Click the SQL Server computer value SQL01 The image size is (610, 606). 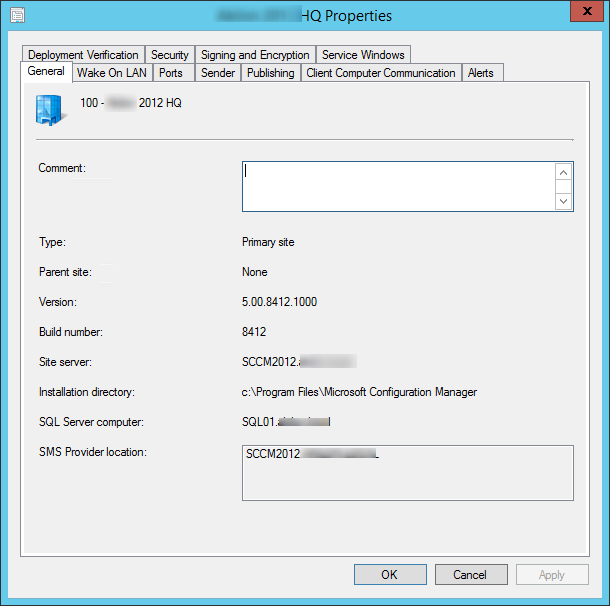coord(286,422)
